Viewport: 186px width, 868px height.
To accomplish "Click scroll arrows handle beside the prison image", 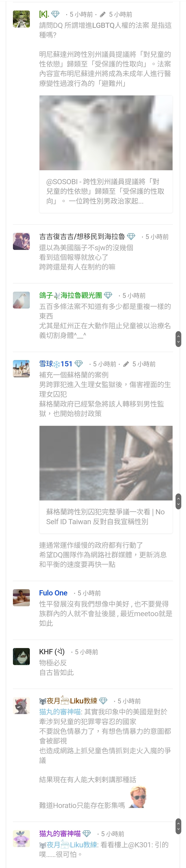I will [179, 501].
